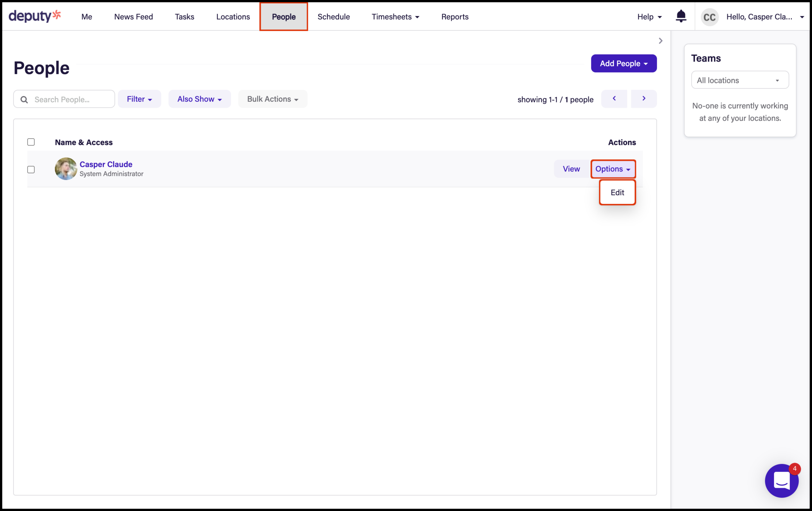Click Casper Claude's profile photo

66,168
